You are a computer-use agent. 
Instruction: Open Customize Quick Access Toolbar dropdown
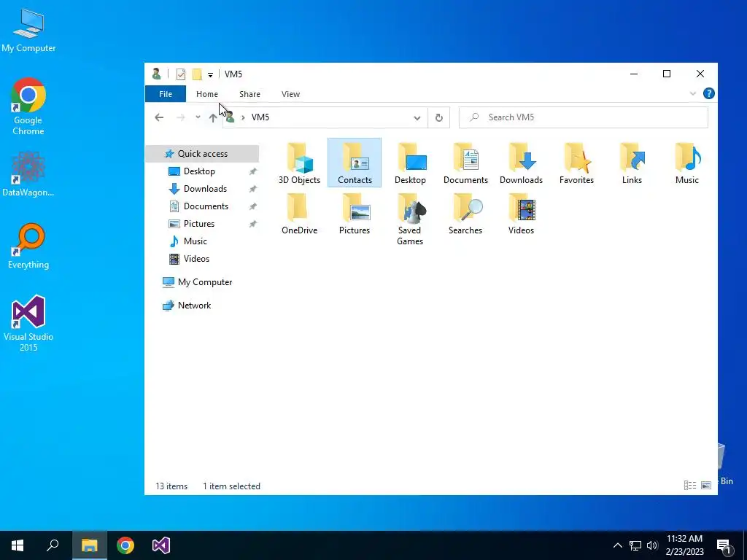point(210,75)
